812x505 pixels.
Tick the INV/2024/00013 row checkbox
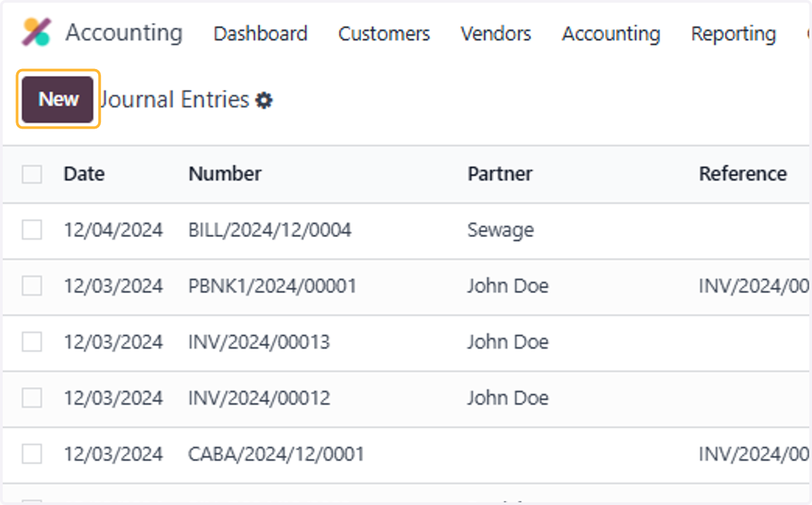pyautogui.click(x=32, y=342)
